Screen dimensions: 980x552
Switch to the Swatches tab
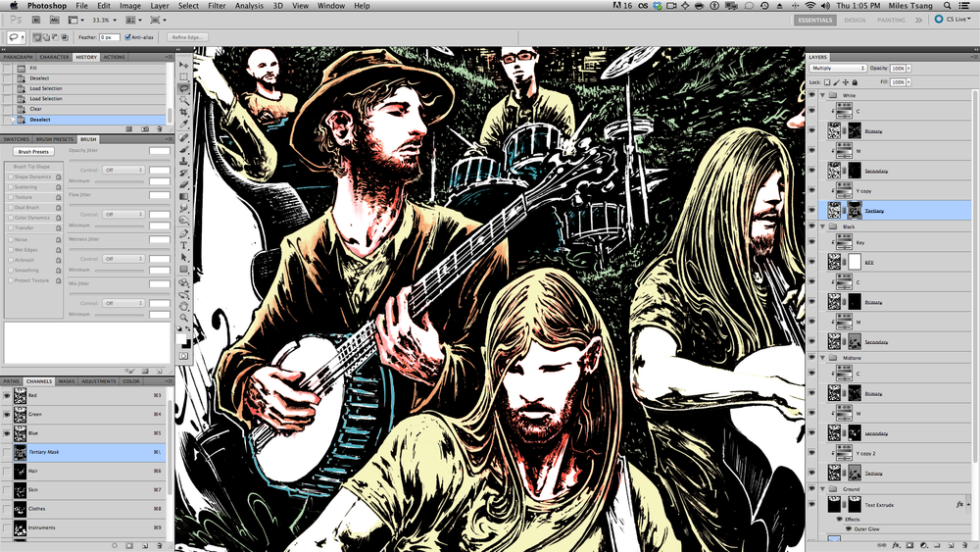pos(17,139)
